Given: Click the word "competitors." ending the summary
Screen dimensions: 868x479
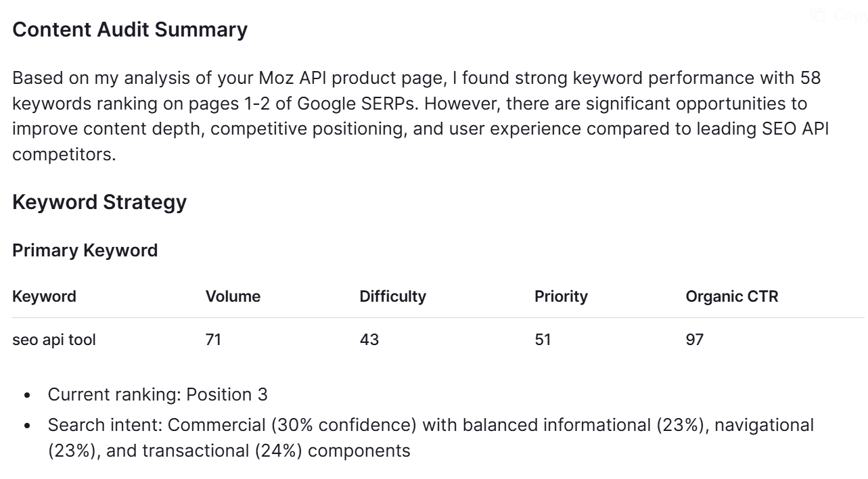Looking at the screenshot, I should coord(64,154).
